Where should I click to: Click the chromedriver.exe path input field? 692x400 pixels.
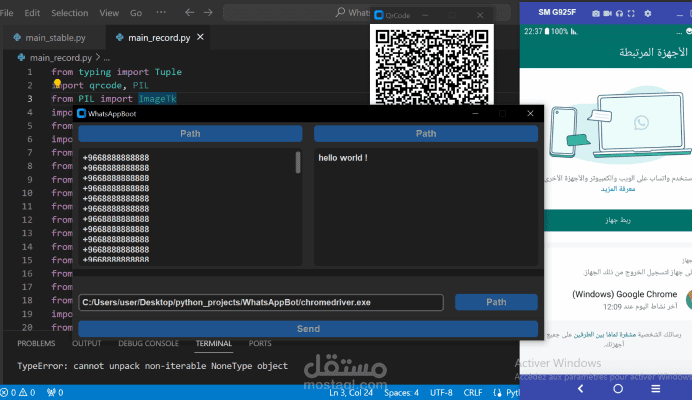(x=261, y=302)
